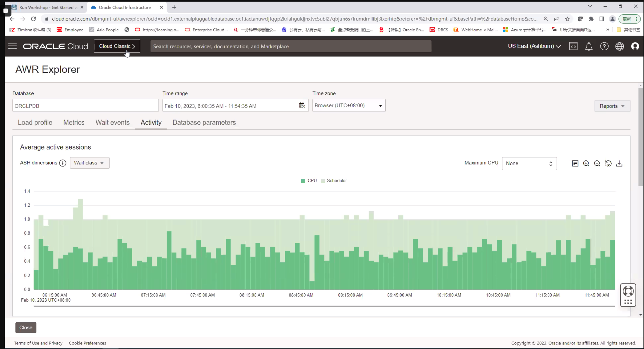Open the Maximum CPU None selector

click(529, 163)
